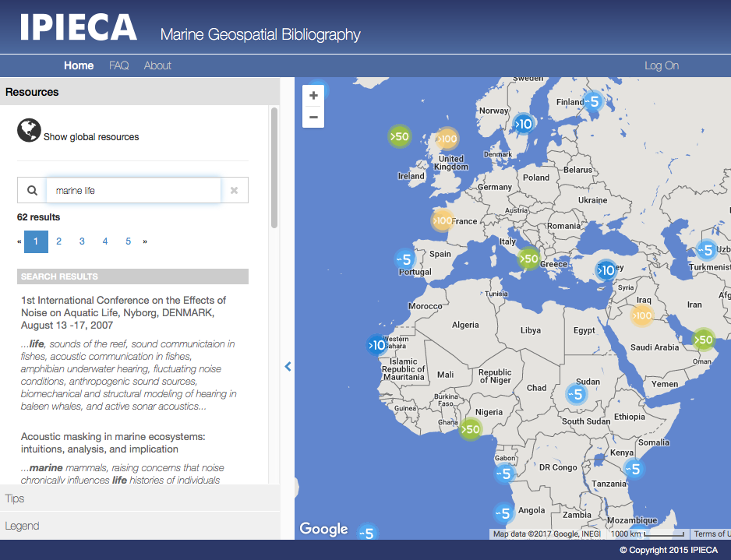This screenshot has width=731, height=560.
Task: Select the >50 cluster near Italy and Greece
Action: (x=528, y=259)
